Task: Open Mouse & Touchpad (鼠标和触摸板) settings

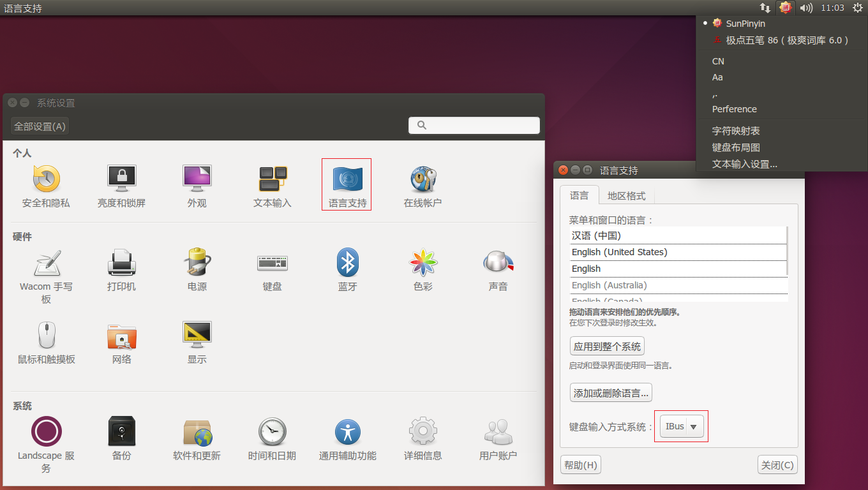Action: 46,343
